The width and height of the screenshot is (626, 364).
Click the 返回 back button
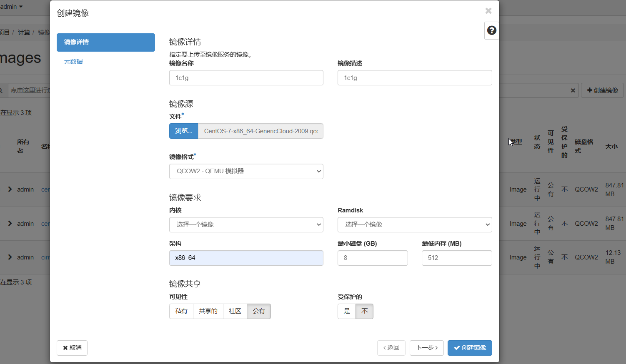click(391, 348)
